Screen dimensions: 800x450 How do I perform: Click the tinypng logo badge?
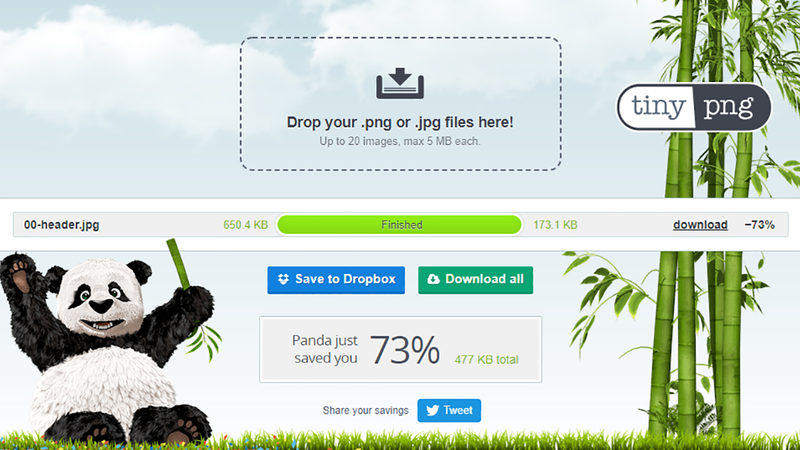[x=694, y=107]
